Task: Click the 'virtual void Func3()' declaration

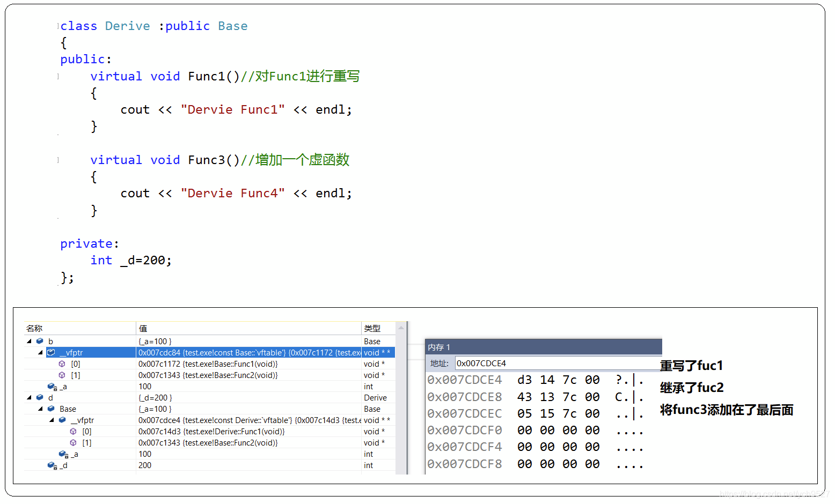Action: coord(165,160)
